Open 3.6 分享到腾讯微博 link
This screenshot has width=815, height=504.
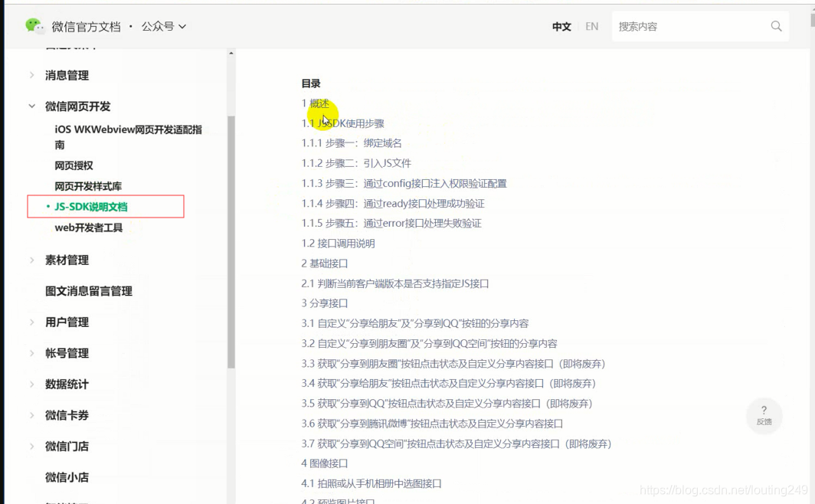point(433,424)
